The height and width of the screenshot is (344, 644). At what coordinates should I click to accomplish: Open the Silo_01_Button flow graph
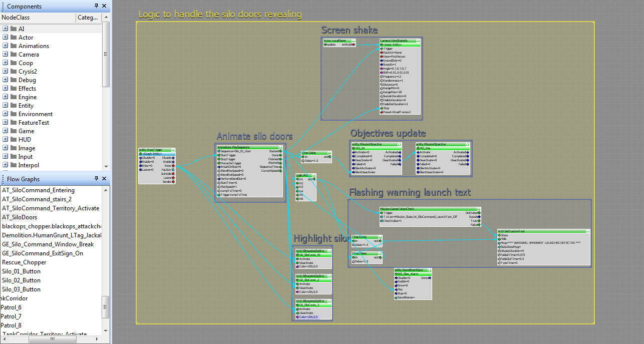tap(21, 271)
